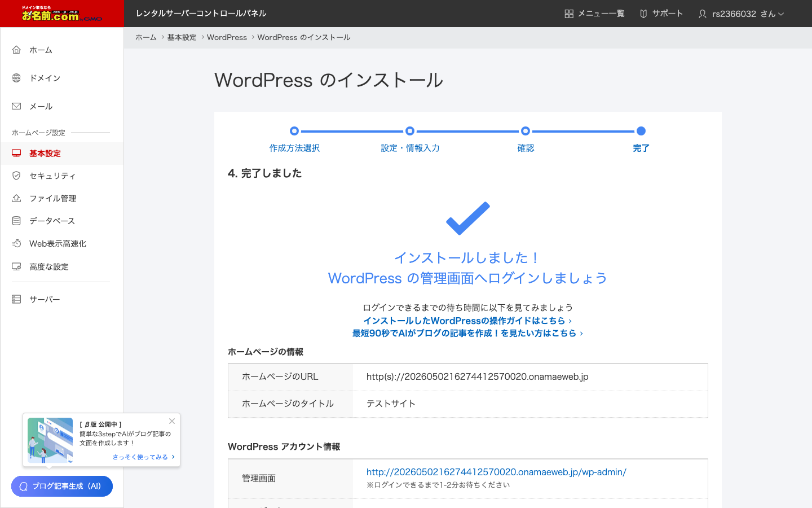Select ファイル管理 in the sidebar
The image size is (812, 508).
click(62, 198)
